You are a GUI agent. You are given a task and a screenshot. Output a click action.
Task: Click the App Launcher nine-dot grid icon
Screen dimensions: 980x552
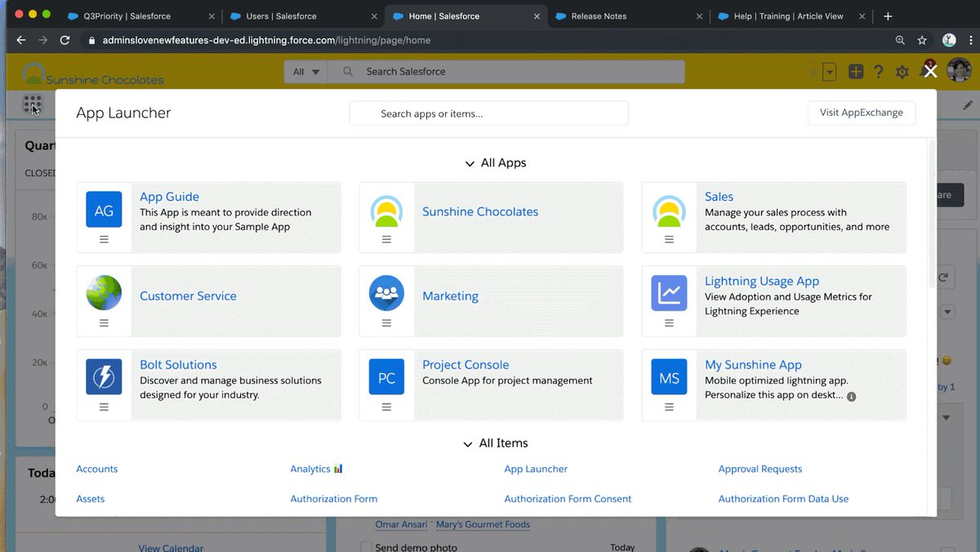coord(32,104)
